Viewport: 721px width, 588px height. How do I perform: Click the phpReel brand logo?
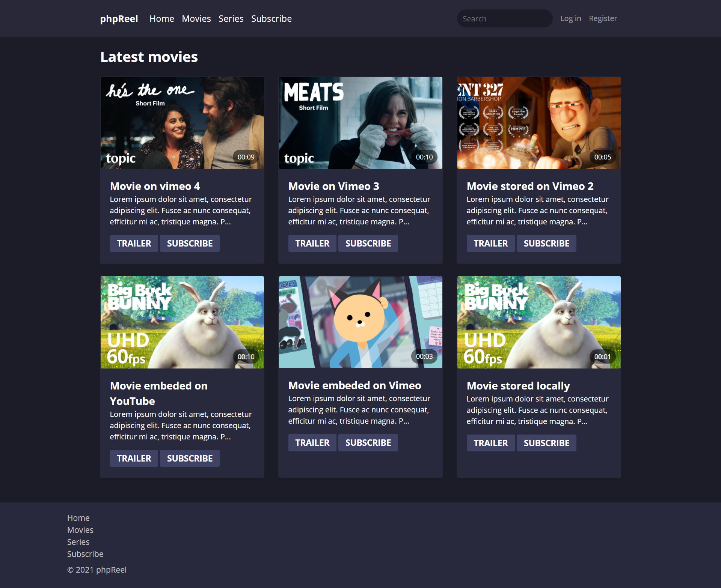point(119,19)
